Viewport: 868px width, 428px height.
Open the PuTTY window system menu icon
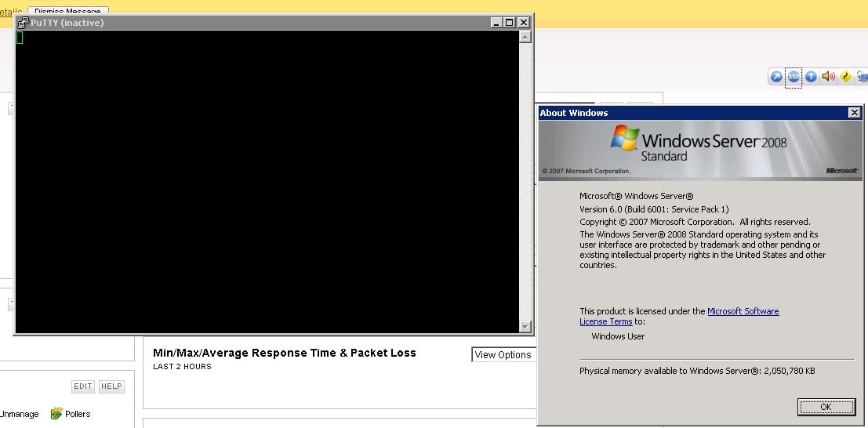24,23
